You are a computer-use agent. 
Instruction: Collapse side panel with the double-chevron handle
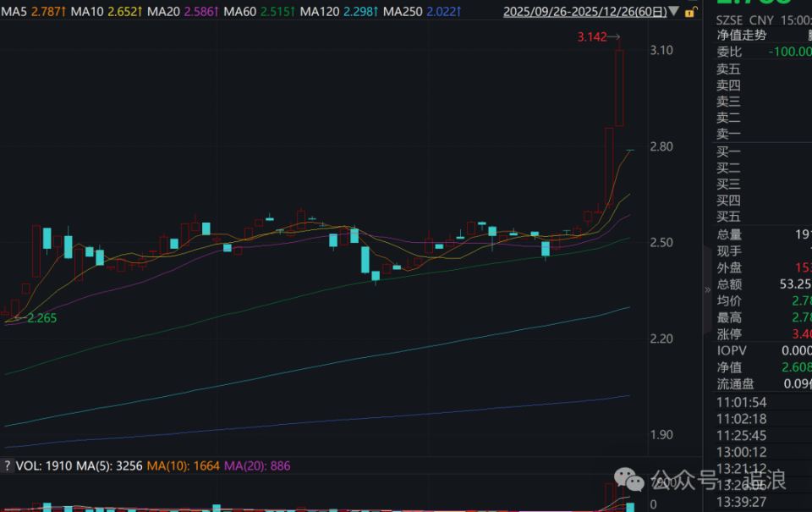[707, 289]
